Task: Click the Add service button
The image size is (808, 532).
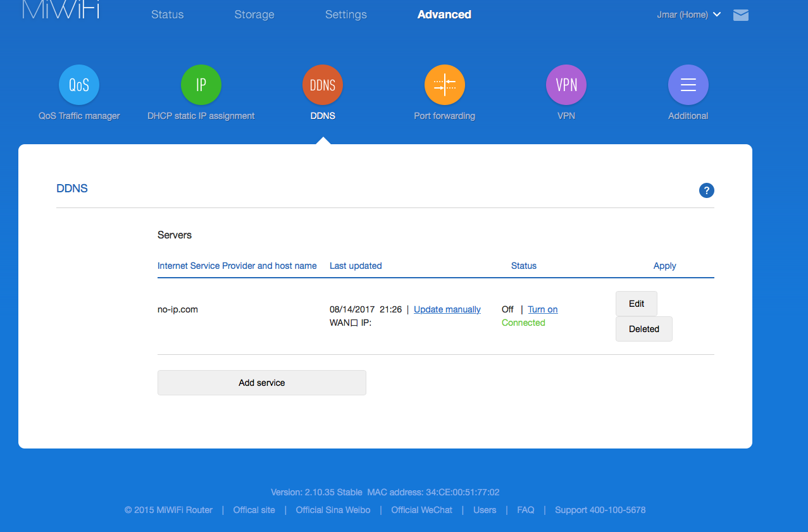Action: [x=261, y=383]
